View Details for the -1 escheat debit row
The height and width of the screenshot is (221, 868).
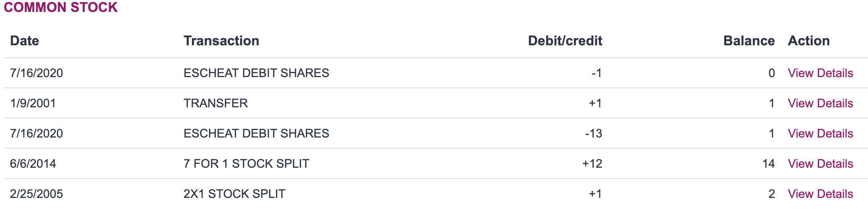[x=820, y=73]
